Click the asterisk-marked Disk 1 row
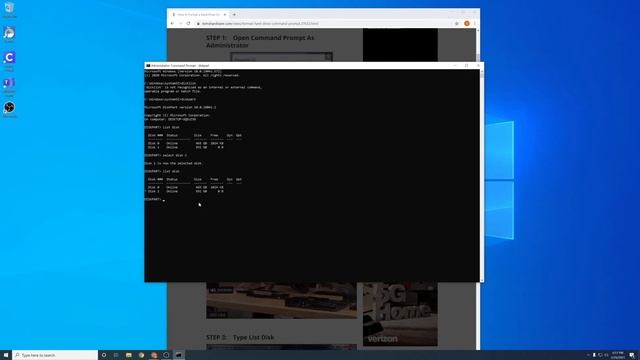The height and width of the screenshot is (360, 640). pyautogui.click(x=184, y=191)
